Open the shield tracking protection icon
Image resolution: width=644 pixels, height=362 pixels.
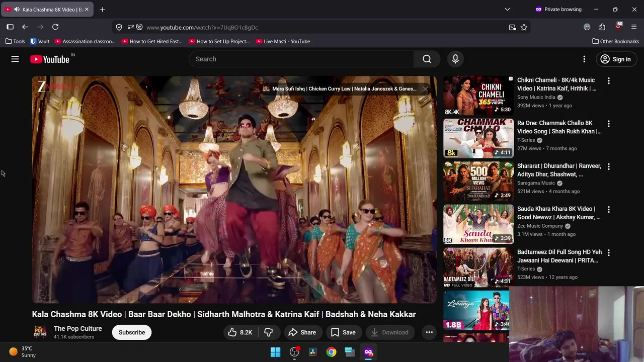coord(119,27)
